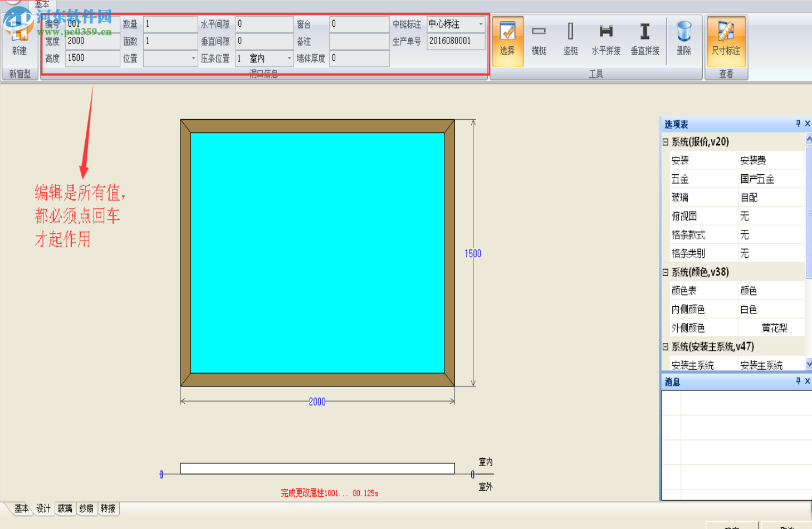Screen dimensions: 812x529
Task: Click the options panel scrollbar up arrow
Action: (x=809, y=139)
